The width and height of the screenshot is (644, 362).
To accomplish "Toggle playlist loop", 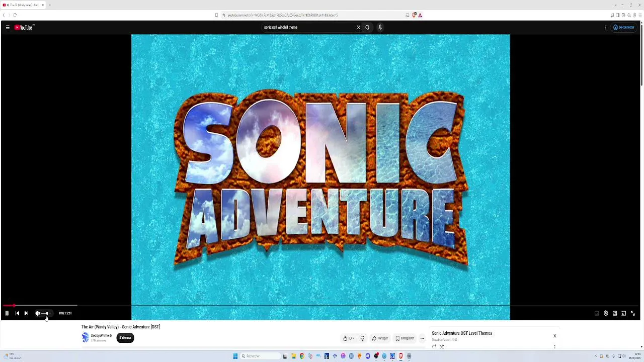I will [x=435, y=346].
